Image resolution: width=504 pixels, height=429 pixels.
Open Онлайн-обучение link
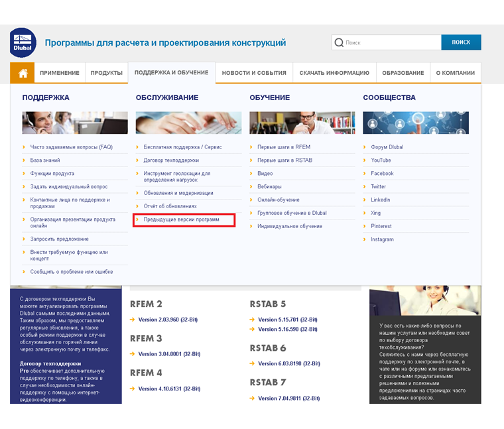pos(279,200)
